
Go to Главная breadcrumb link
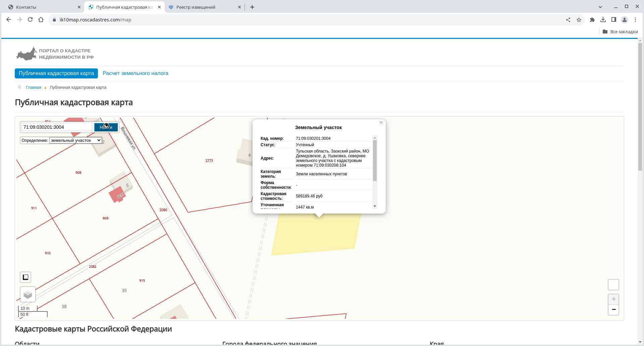click(34, 88)
